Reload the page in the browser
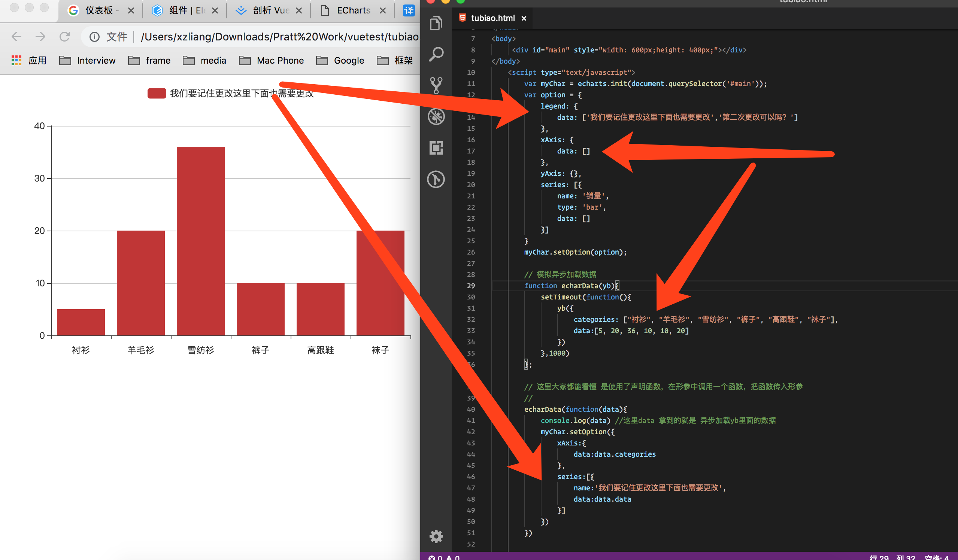Viewport: 958px width, 560px height. click(65, 37)
